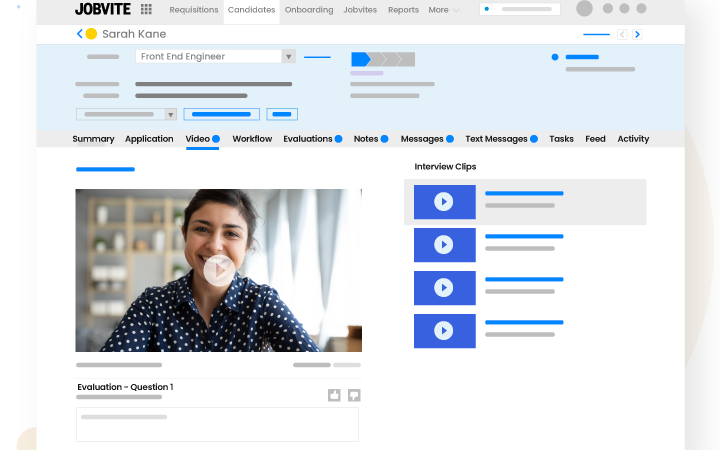
Task: Open the action dropdown below candidate details
Action: 126,114
